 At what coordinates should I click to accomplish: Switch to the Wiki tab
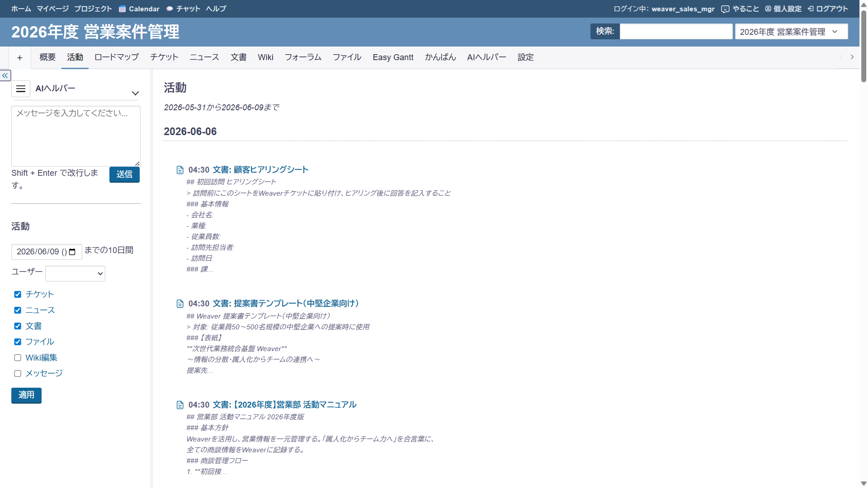pyautogui.click(x=266, y=57)
